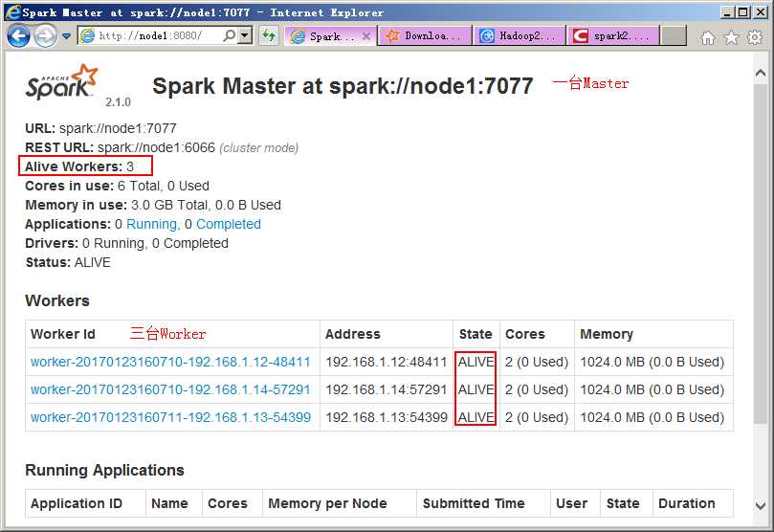Click the Alive Workers: 3 text
Viewport: 774px width, 532px height.
(x=79, y=166)
